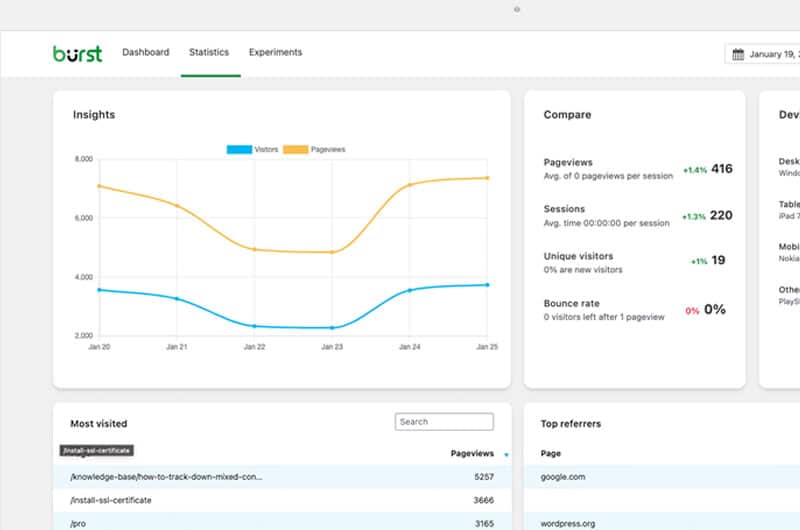Screen dimensions: 800x530
Task: Click the Search field in Most visited
Action: coord(444,422)
